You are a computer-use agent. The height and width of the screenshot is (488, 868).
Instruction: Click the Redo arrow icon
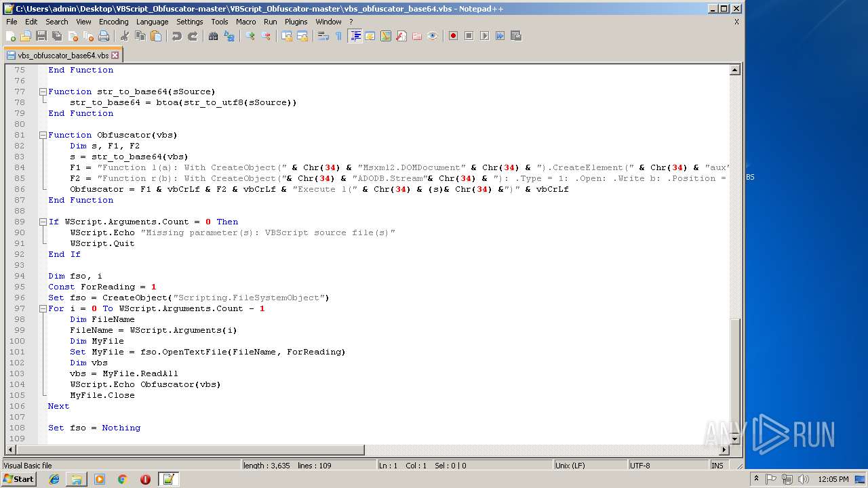tap(192, 36)
